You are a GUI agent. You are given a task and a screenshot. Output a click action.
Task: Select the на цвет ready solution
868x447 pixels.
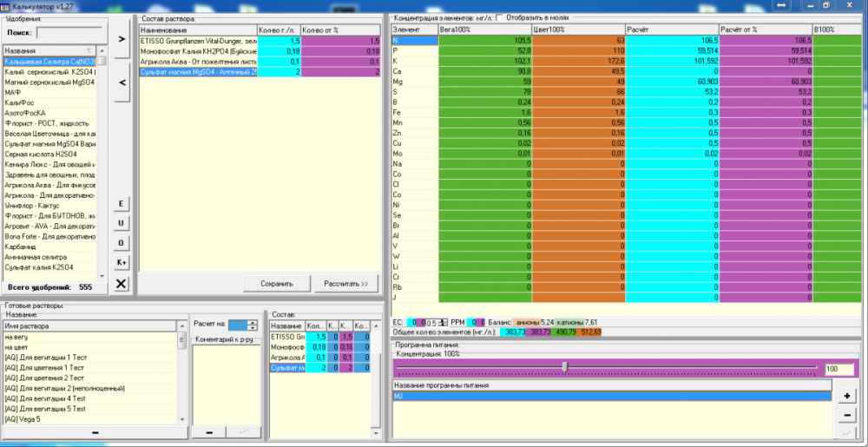pyautogui.click(x=90, y=347)
